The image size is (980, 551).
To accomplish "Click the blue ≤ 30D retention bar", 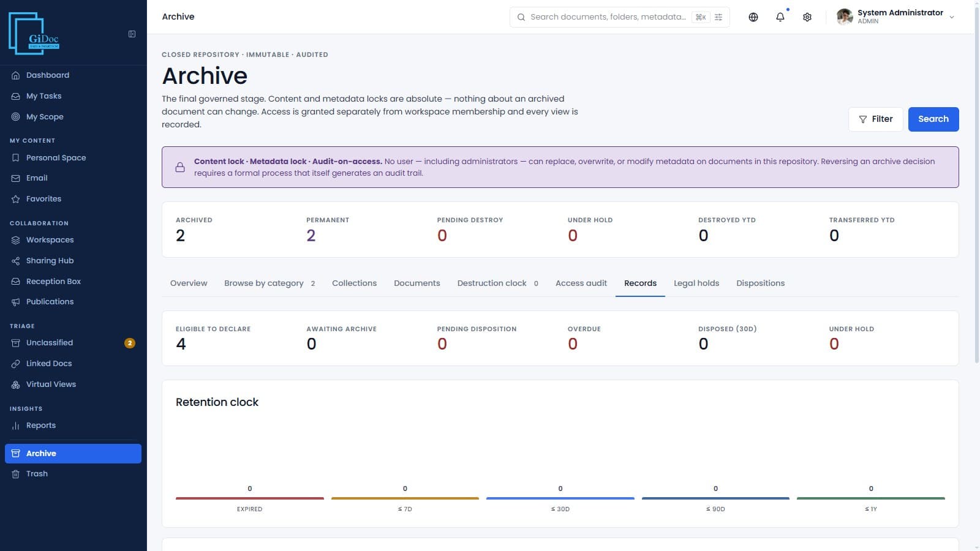I will (560, 498).
